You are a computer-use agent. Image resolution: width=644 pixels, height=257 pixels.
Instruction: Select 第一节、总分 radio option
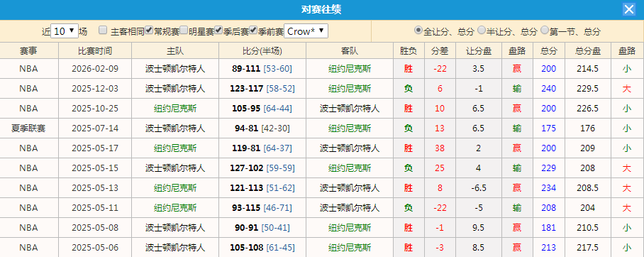pos(545,30)
